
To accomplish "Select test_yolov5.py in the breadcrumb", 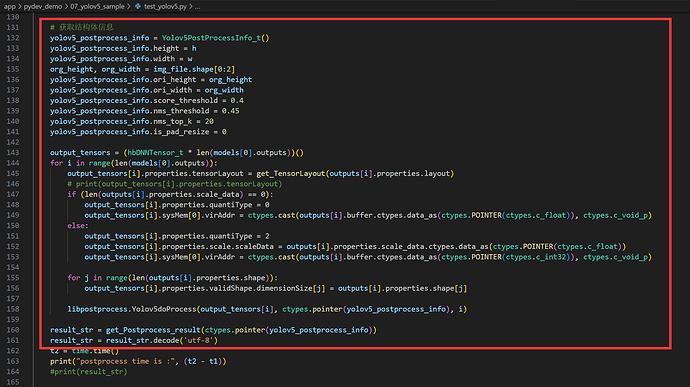I will tap(165, 6).
